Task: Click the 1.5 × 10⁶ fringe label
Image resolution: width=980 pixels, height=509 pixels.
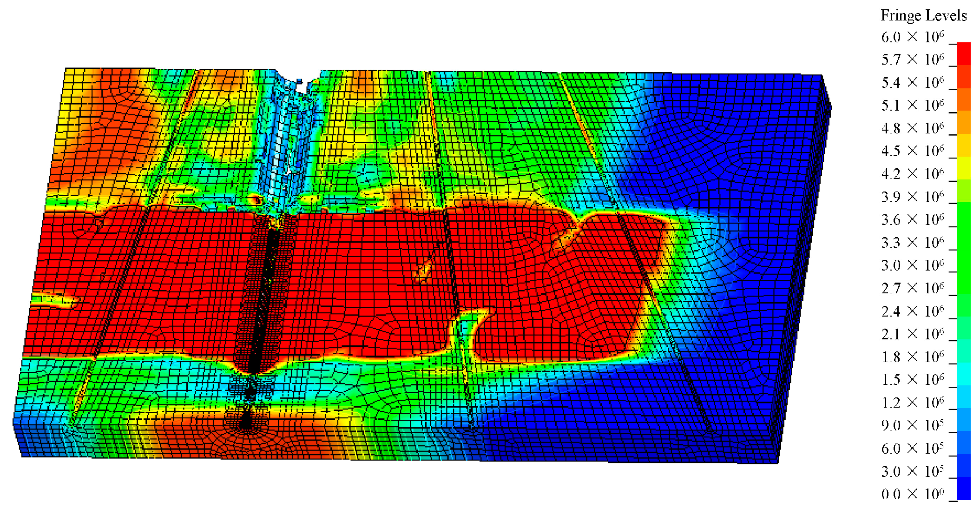Action: point(913,380)
